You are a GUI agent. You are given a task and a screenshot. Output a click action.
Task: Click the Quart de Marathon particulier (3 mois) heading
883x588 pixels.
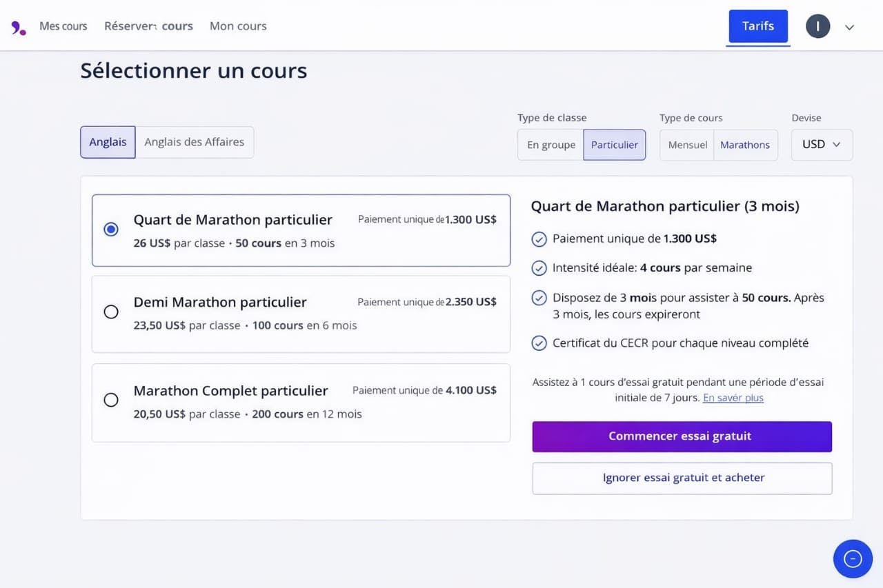(665, 206)
